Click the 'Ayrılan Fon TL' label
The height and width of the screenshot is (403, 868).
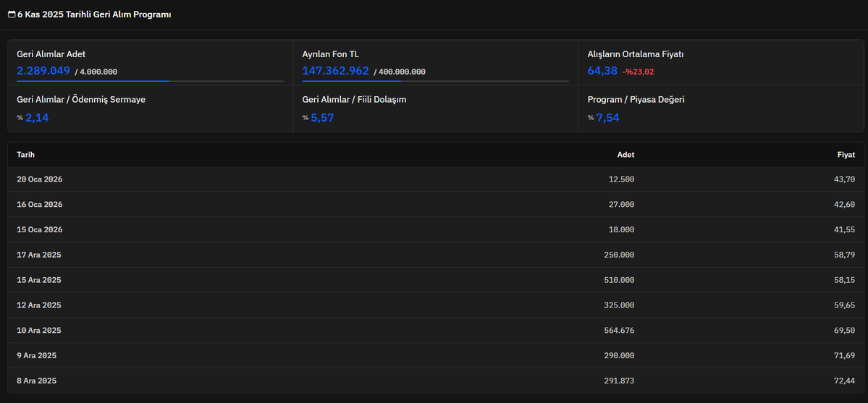(x=331, y=54)
